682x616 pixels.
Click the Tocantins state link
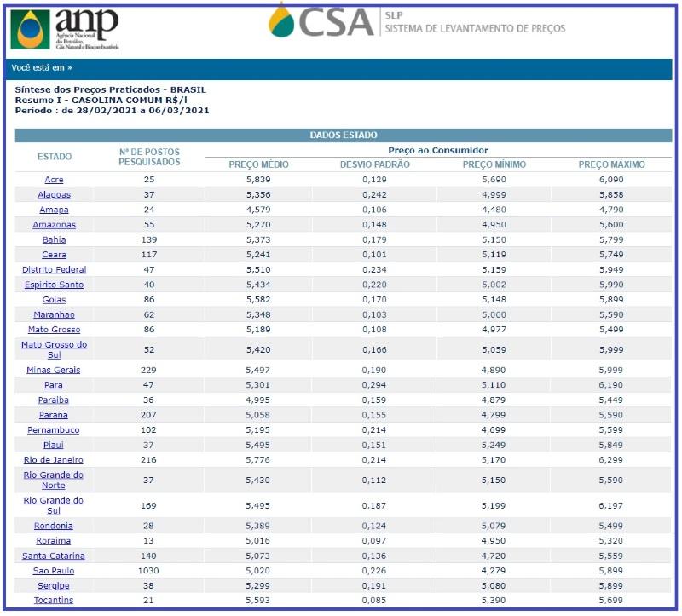(x=54, y=601)
